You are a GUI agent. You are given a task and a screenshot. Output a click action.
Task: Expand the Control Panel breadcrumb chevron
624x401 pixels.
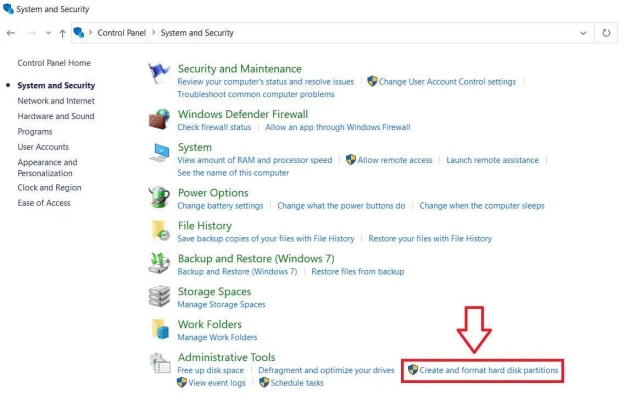(x=154, y=33)
